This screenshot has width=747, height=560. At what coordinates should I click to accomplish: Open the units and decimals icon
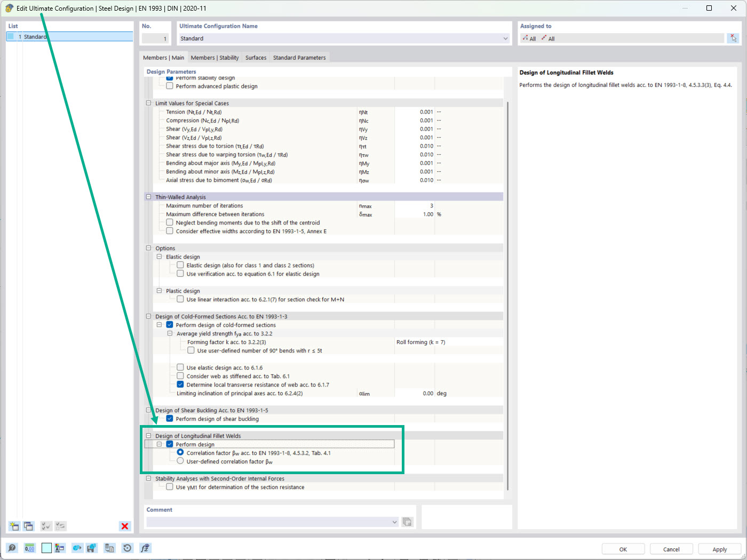tap(29, 548)
